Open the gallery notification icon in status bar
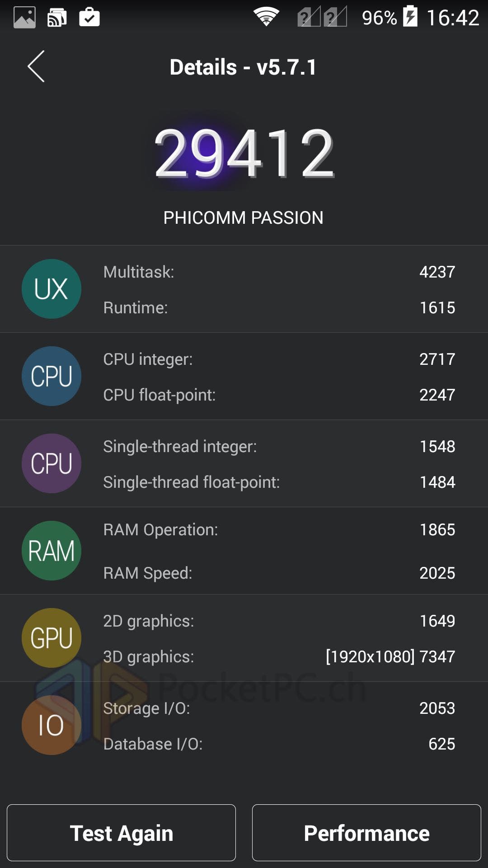The image size is (488, 868). [x=24, y=18]
